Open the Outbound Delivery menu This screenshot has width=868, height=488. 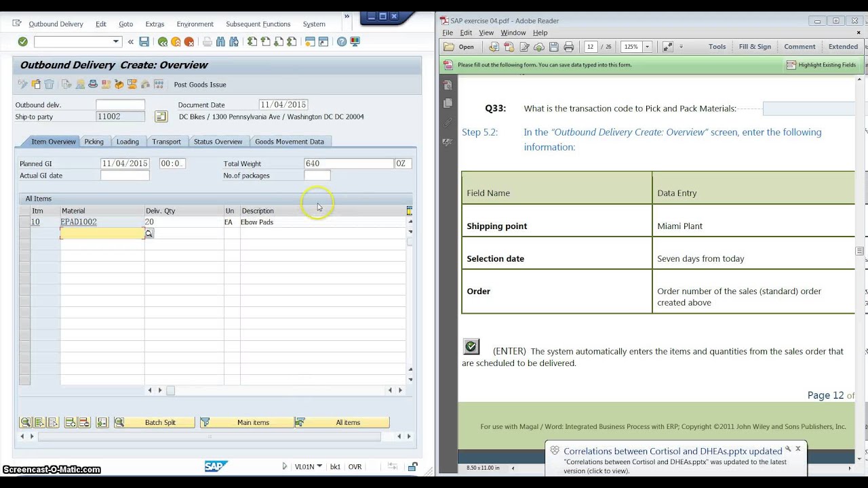56,24
